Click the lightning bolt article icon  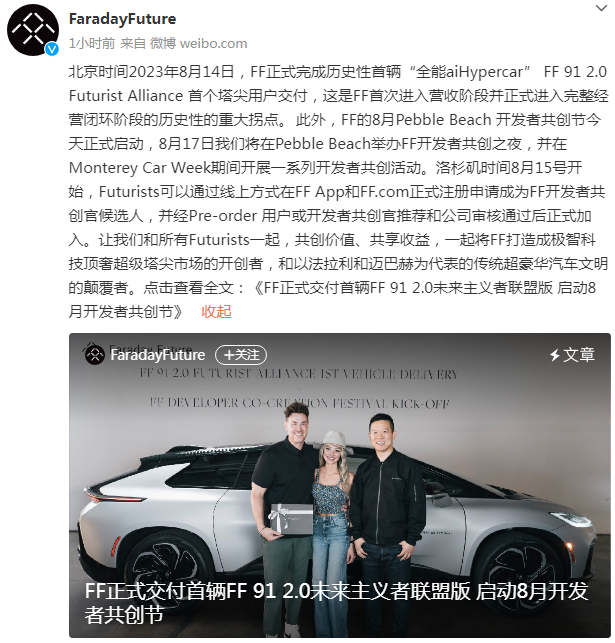point(555,355)
